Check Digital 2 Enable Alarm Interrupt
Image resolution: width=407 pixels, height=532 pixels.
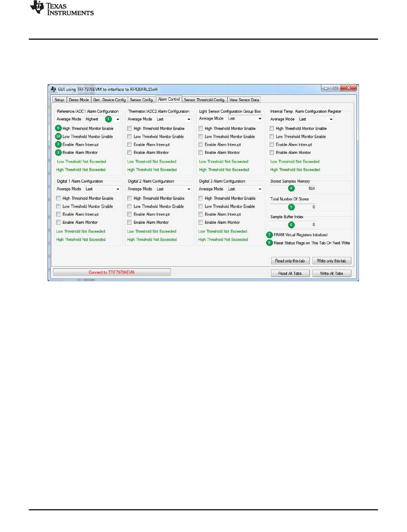(x=130, y=214)
